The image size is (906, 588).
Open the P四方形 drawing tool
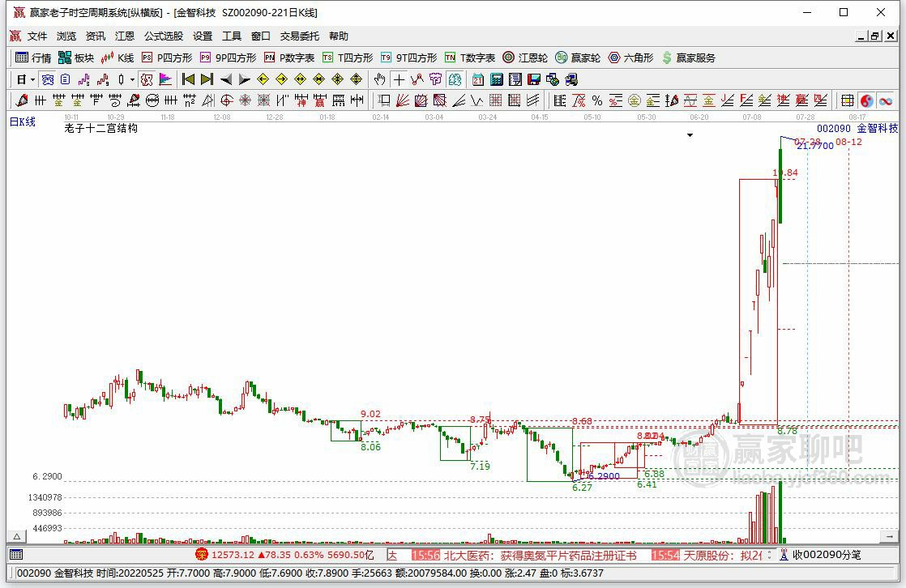point(146,58)
